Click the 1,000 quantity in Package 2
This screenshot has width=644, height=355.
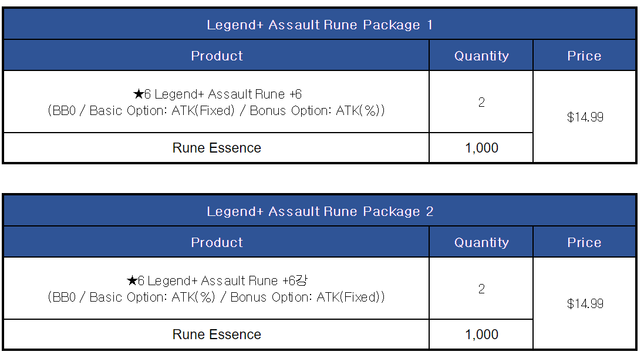pos(481,334)
